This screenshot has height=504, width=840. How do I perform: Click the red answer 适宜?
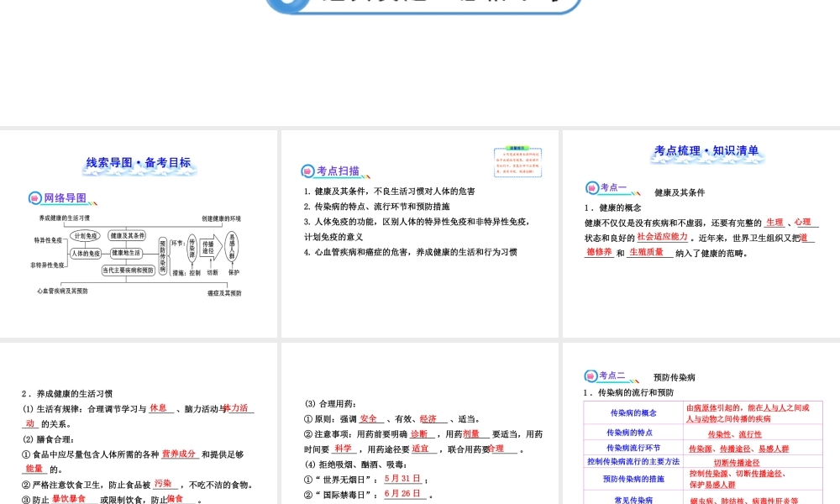[421, 449]
